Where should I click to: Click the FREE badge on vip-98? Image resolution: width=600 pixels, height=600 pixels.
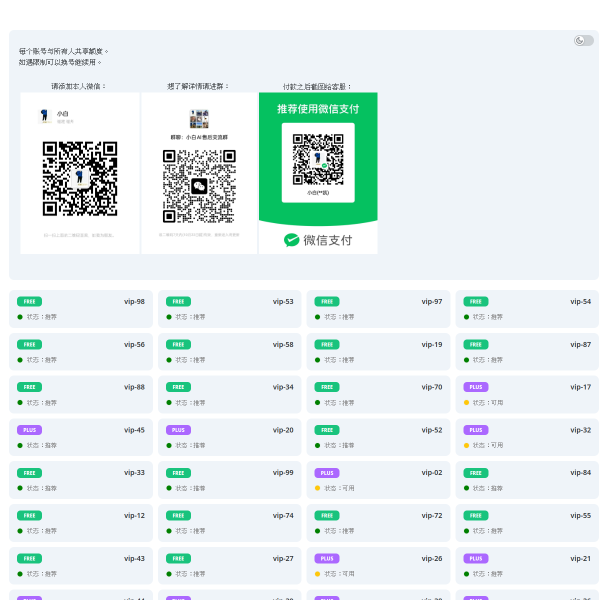29,301
